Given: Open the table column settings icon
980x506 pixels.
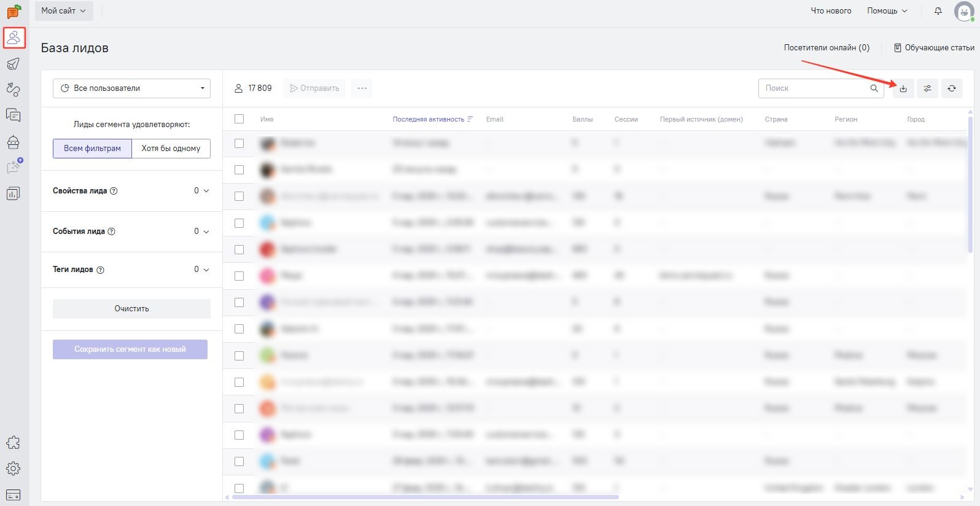Looking at the screenshot, I should pyautogui.click(x=927, y=88).
